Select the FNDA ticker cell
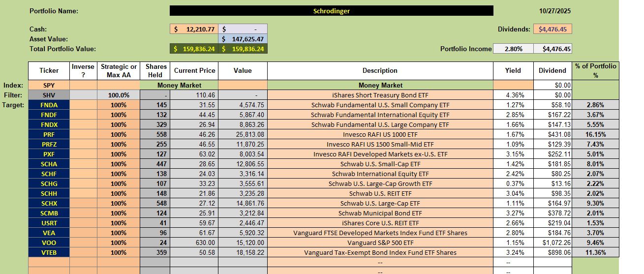This screenshot has height=274, width=644. tap(49, 105)
